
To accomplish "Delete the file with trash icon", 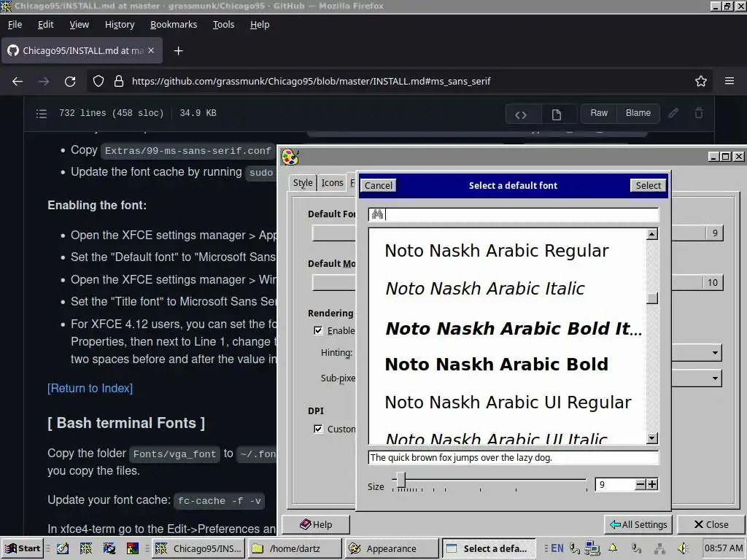I will tap(699, 113).
